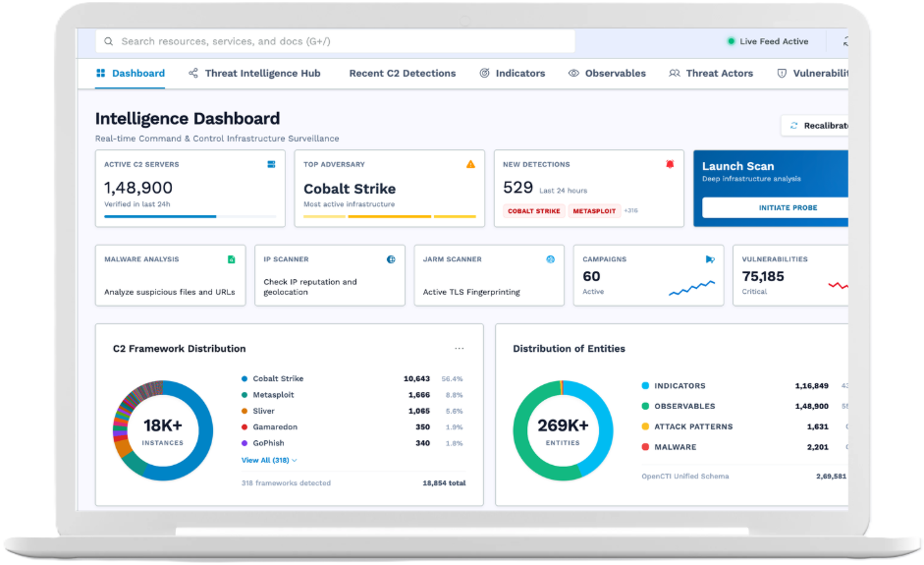
Task: Click the COBALT STRIKE tag
Action: click(x=534, y=211)
